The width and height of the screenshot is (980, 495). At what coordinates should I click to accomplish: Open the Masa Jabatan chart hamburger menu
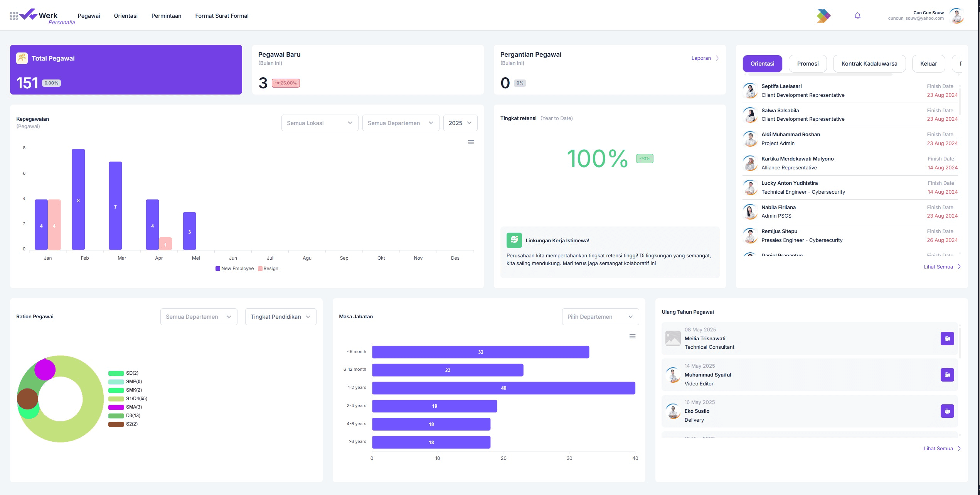coord(632,336)
